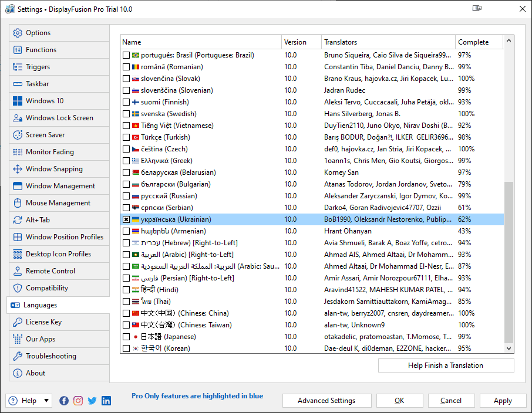This screenshot has width=532, height=413.
Task: Open the Facebook social link icon
Action: click(x=64, y=401)
